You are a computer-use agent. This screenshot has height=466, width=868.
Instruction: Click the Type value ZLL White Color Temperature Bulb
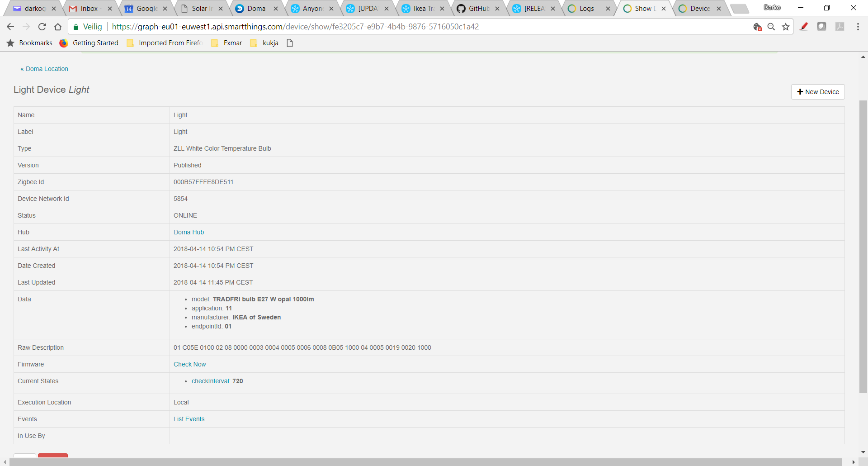(222, 148)
